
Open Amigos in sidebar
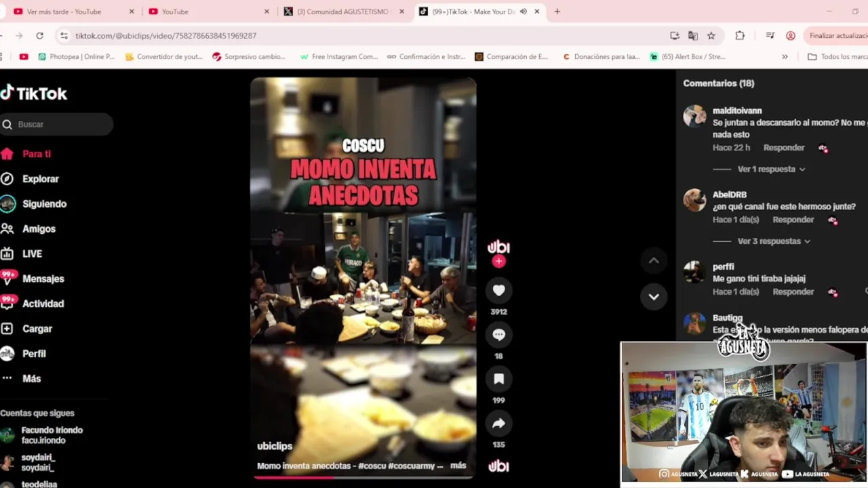pos(28,229)
